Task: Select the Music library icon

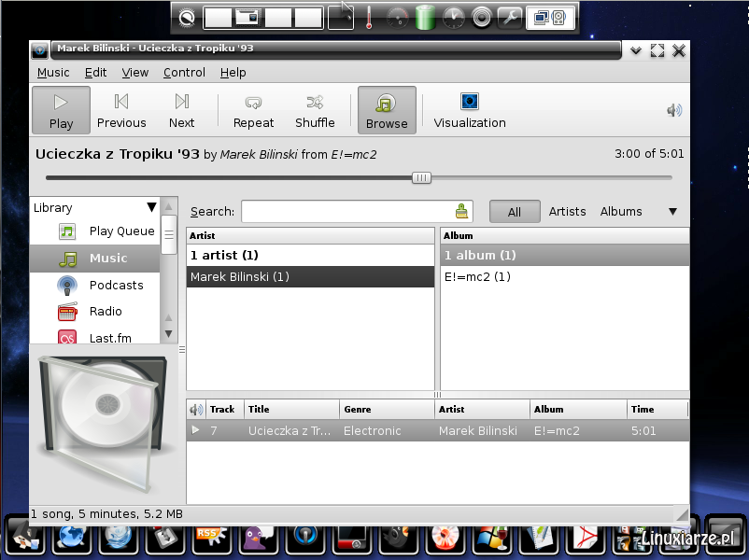Action: click(x=66, y=258)
